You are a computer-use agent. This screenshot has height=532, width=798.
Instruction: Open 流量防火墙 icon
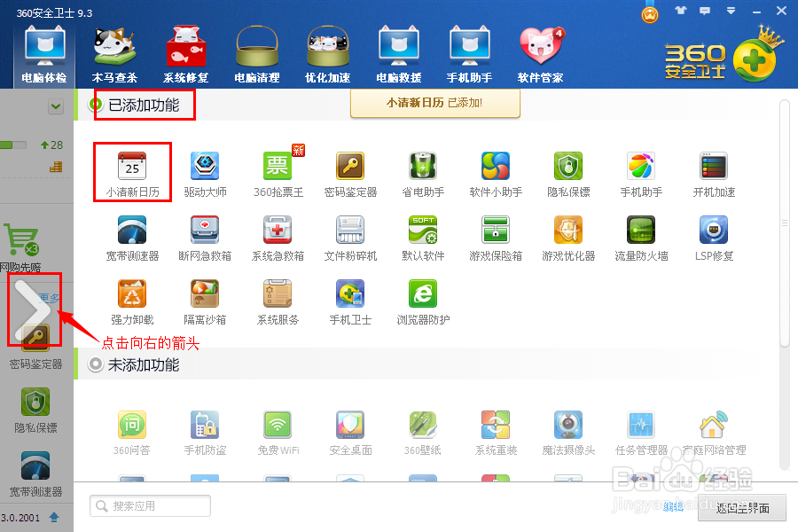tap(641, 239)
